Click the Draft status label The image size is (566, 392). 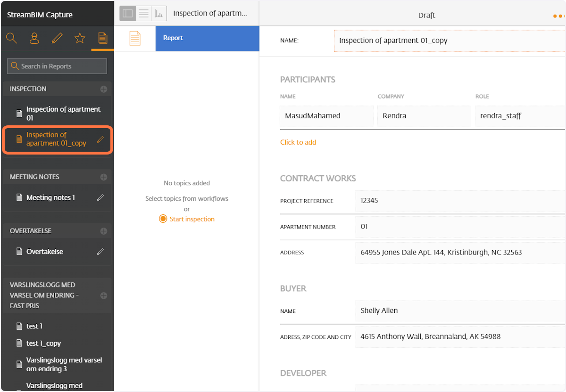click(x=426, y=16)
